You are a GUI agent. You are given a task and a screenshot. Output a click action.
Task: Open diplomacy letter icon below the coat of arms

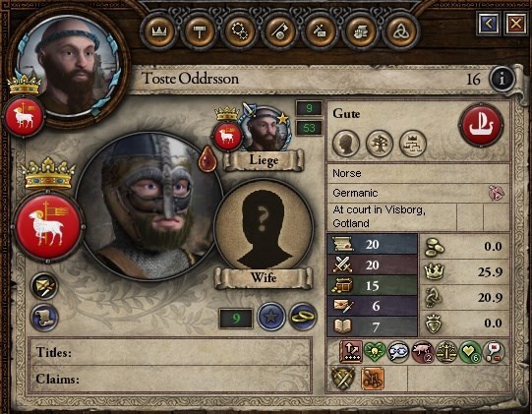click(x=44, y=286)
